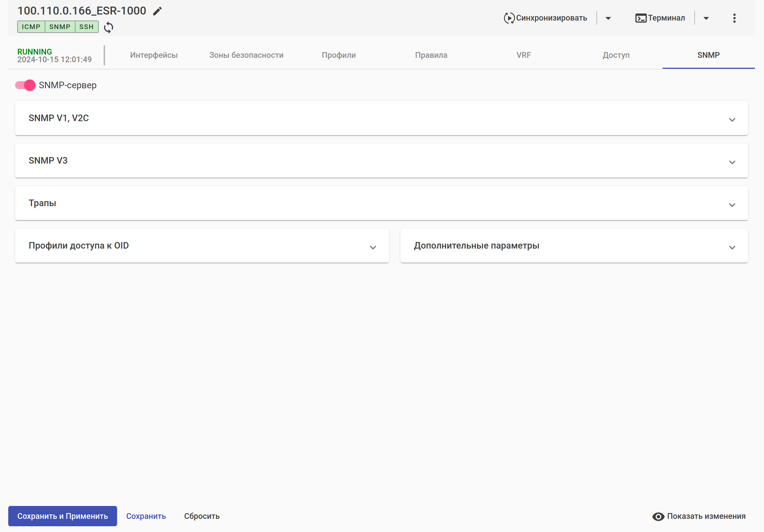
Task: Open the Зоны безопасности tab
Action: (246, 55)
